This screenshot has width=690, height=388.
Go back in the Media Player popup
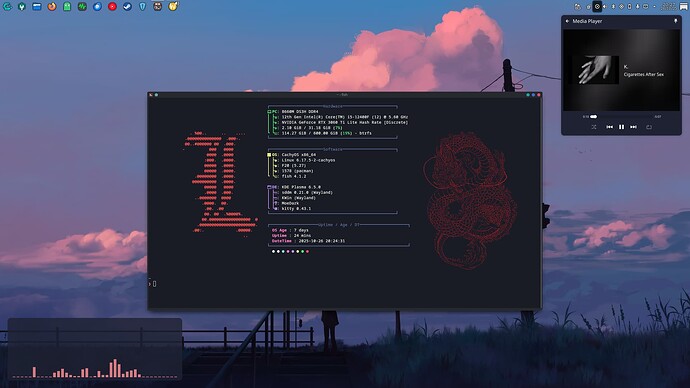pyautogui.click(x=567, y=21)
